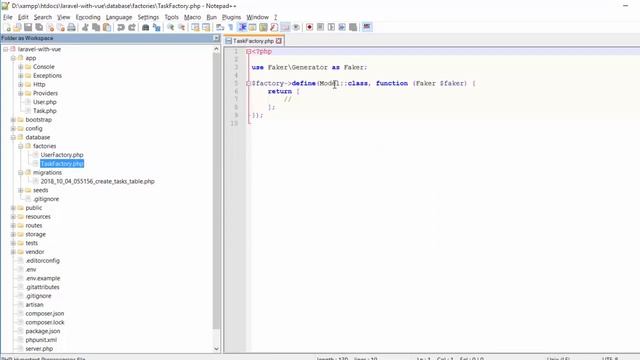Collapse the database folder
Viewport: 640px width, 360px height.
pyautogui.click(x=13, y=137)
